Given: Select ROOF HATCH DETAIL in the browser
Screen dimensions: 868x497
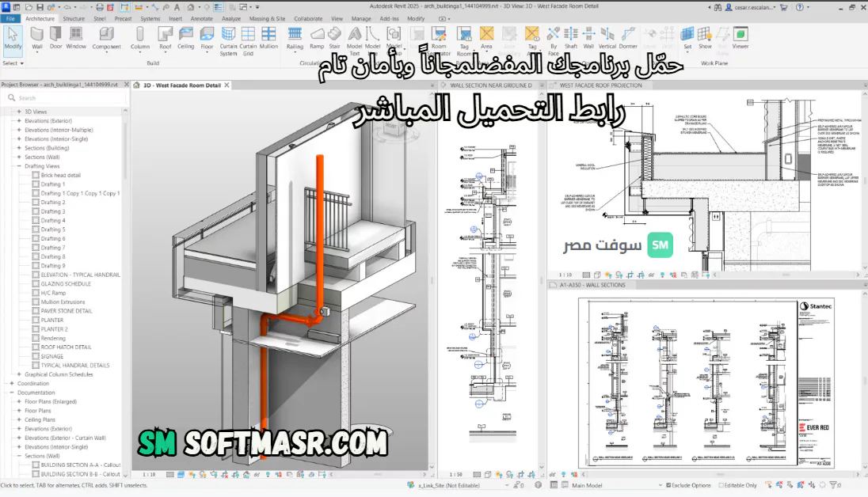Looking at the screenshot, I should 66,347.
